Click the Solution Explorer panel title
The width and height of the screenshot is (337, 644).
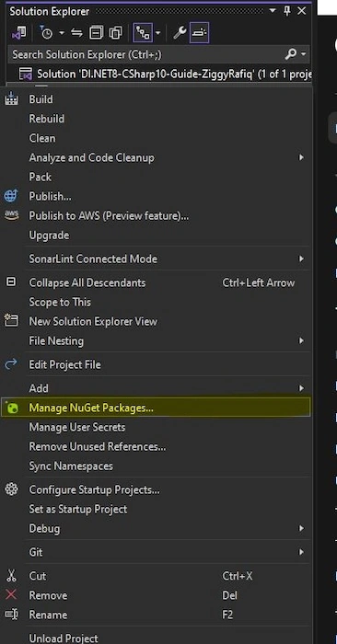coord(50,11)
